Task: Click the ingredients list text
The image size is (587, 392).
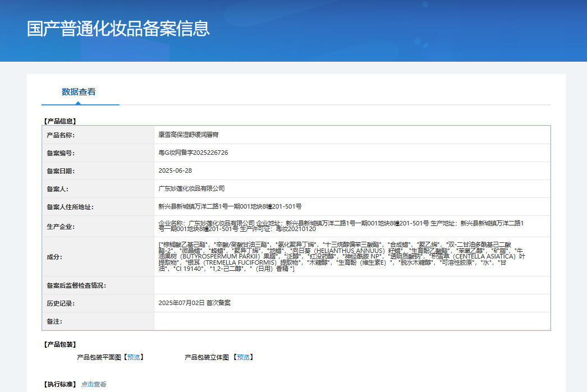Action: click(342, 257)
